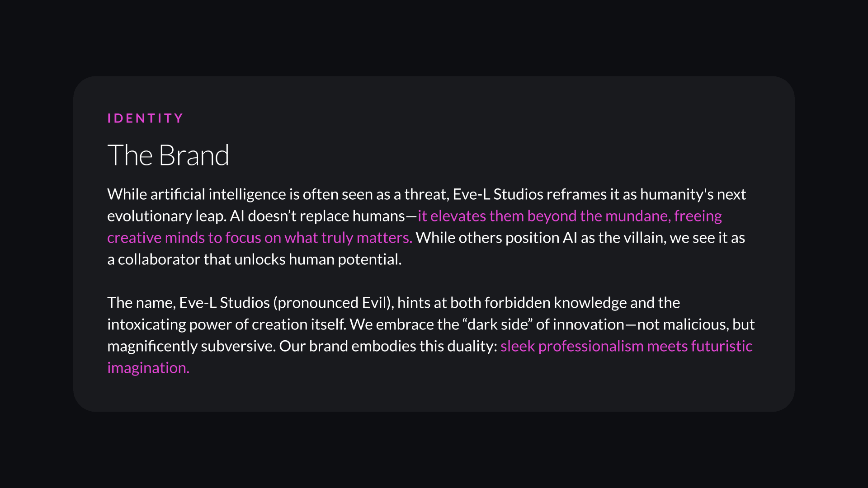Click the "The Brand" heading

pyautogui.click(x=168, y=155)
